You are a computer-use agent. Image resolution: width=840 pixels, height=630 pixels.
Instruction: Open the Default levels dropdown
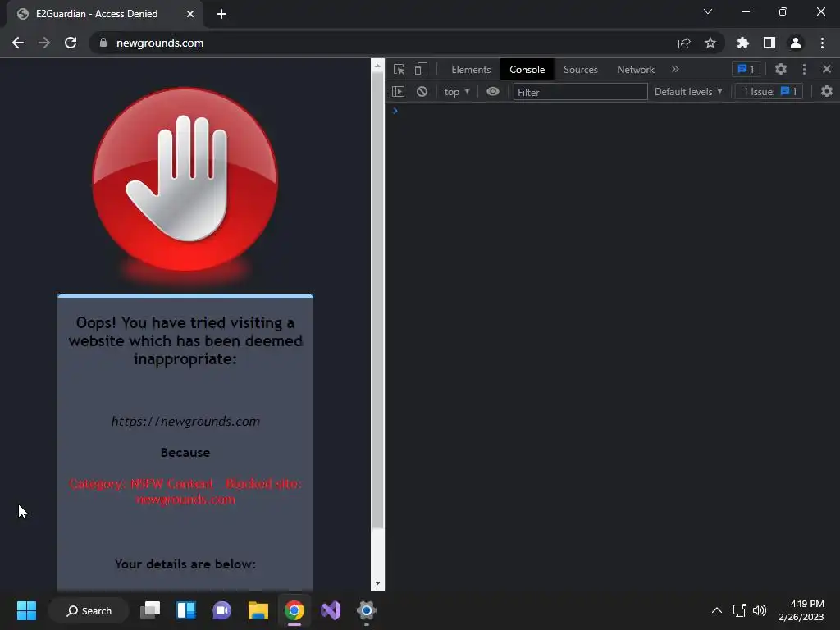688,92
